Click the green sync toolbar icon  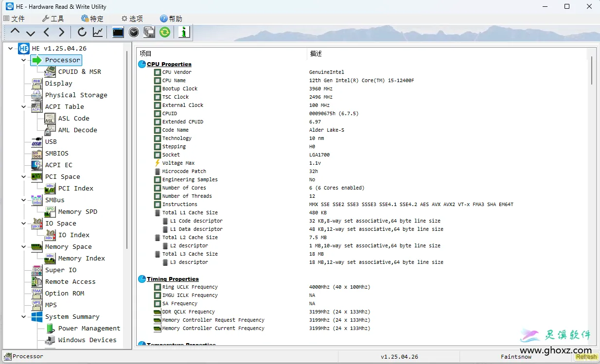pyautogui.click(x=165, y=33)
